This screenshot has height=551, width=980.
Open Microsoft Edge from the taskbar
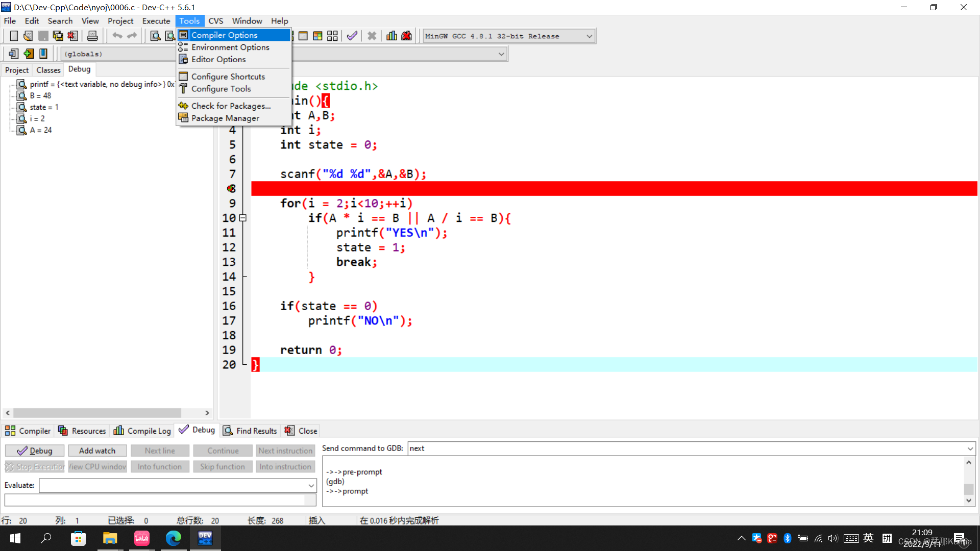(174, 538)
